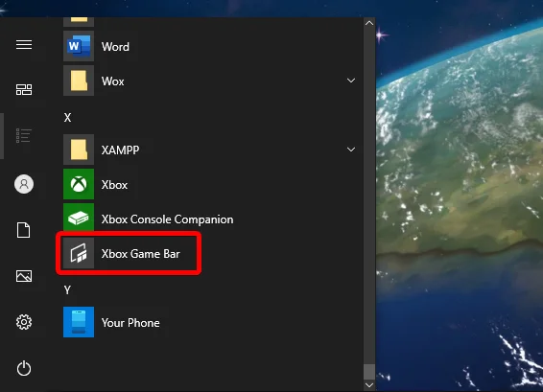Open the hamburger menu at top left
This screenshot has height=392, width=543.
[24, 45]
